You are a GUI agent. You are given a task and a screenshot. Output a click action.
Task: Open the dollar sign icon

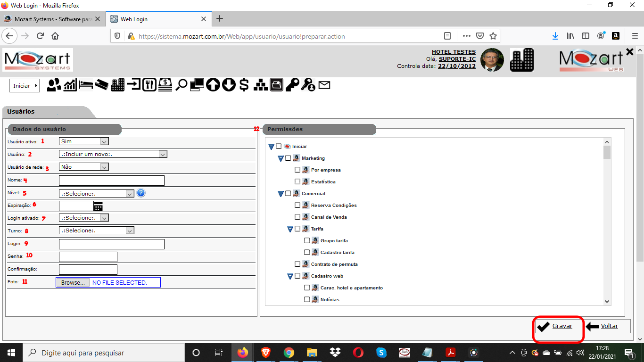(x=244, y=85)
